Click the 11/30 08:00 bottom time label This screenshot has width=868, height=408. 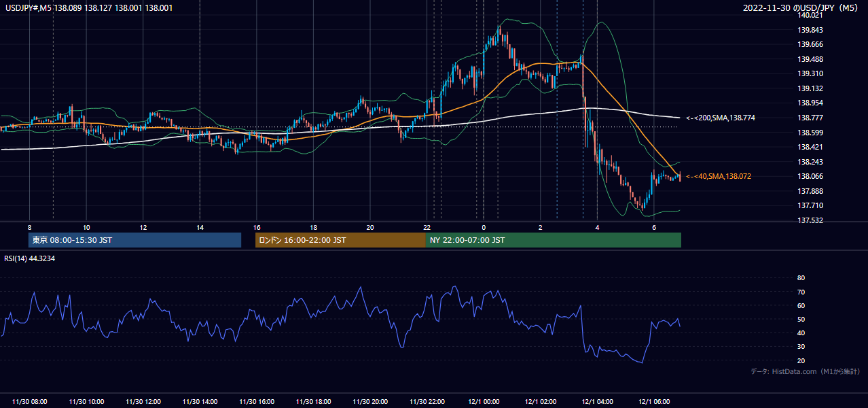(x=29, y=402)
